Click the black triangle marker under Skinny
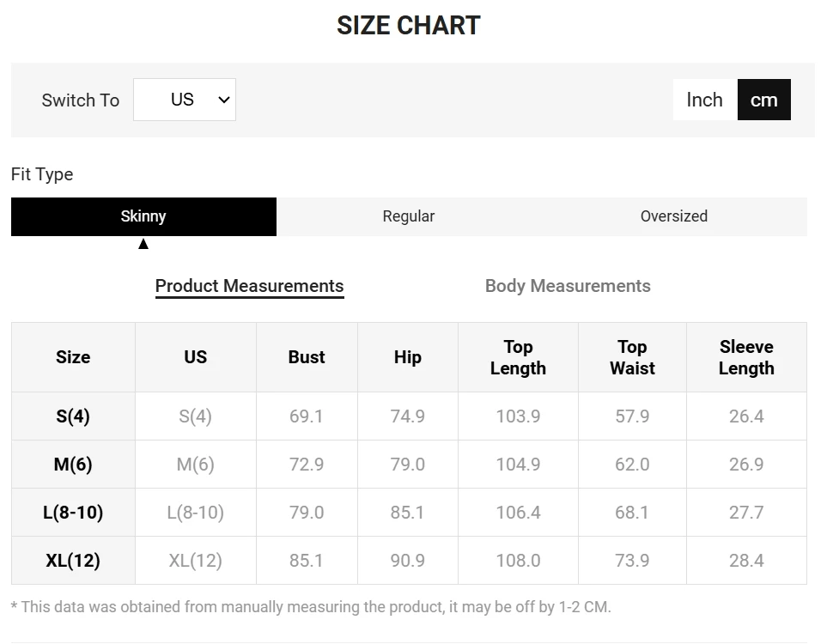 click(143, 244)
